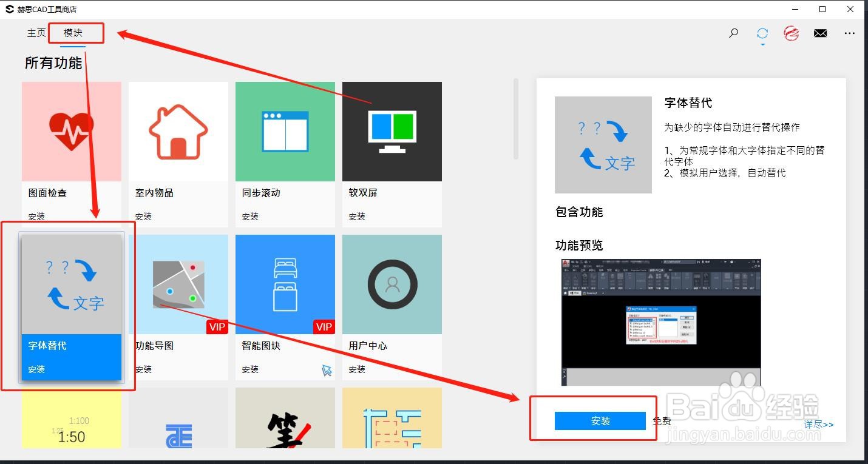
Task: Click the 所有功能 heading
Action: coord(53,63)
